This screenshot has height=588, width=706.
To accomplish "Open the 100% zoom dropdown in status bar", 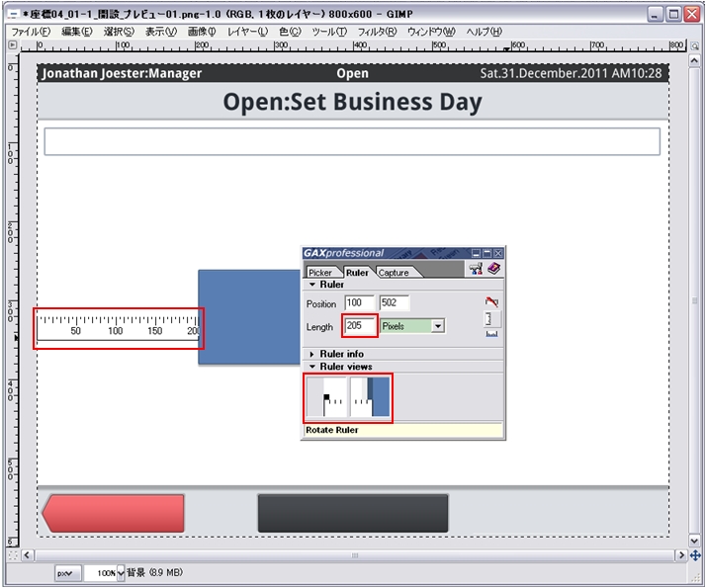I will [121, 573].
